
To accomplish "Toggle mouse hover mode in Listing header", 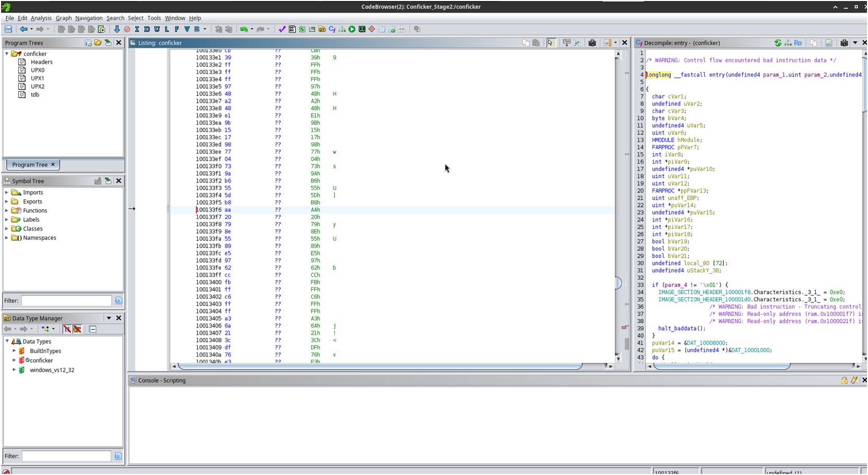I will click(551, 43).
